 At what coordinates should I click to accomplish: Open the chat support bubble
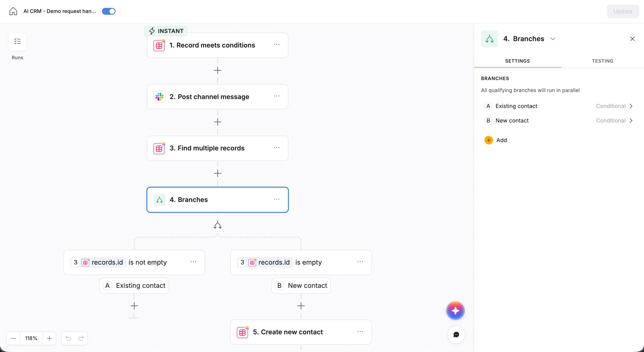point(456,335)
